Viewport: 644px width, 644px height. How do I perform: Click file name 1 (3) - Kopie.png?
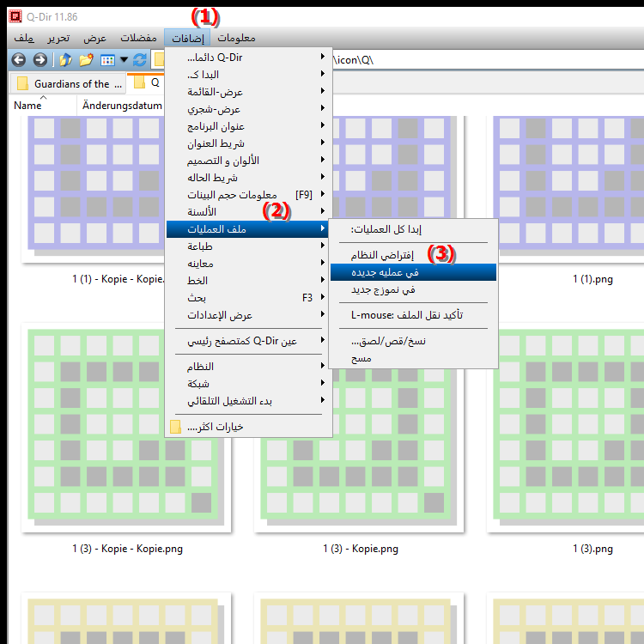360,549
